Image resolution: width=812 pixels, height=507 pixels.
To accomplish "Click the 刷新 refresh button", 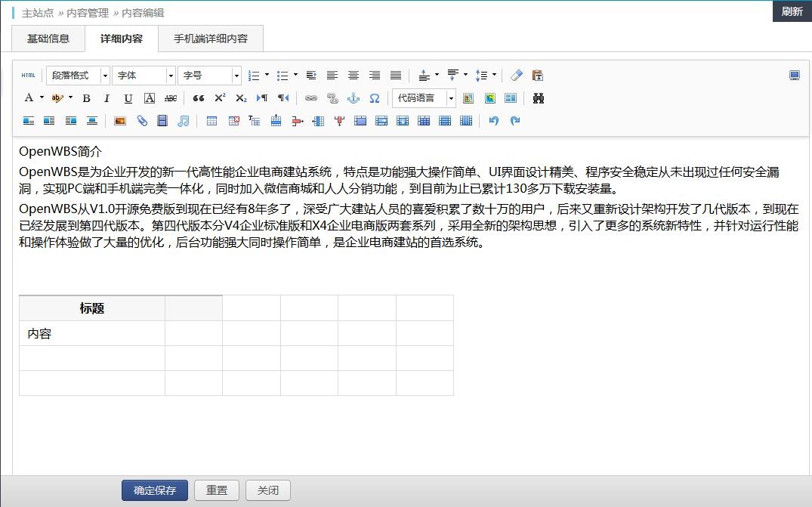I will 792,11.
